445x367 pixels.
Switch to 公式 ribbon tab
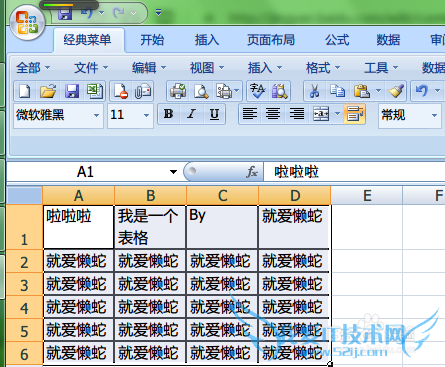[x=337, y=40]
